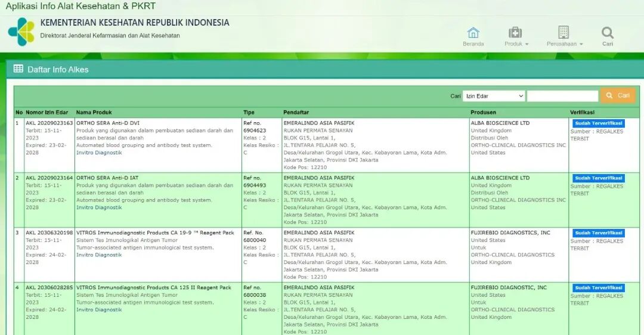This screenshot has height=335, width=644.
Task: Click the Daftar Info Alkes table icon
Action: [x=18, y=69]
